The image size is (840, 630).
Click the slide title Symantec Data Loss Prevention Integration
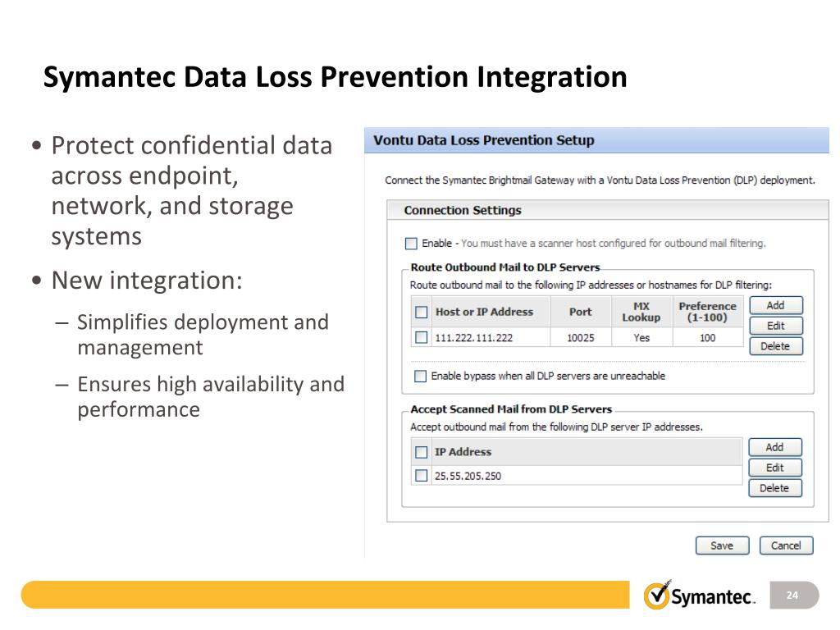336,76
